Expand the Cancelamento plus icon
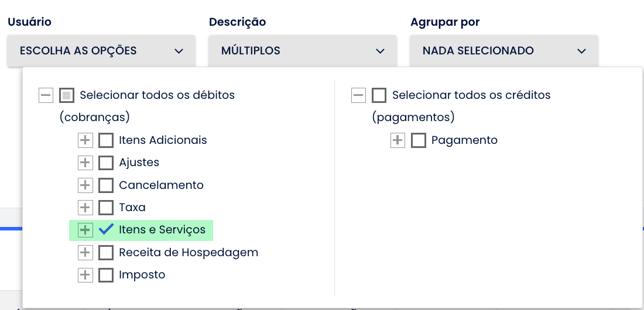The image size is (644, 310). 85,185
